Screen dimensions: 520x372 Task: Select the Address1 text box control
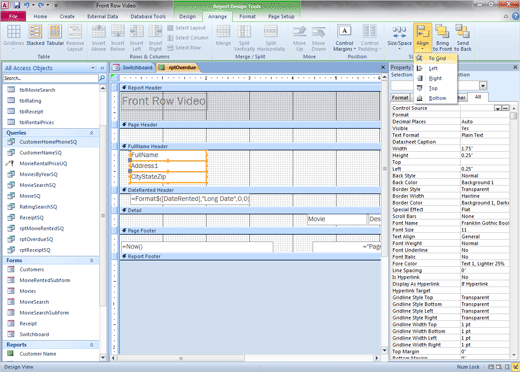pyautogui.click(x=168, y=166)
